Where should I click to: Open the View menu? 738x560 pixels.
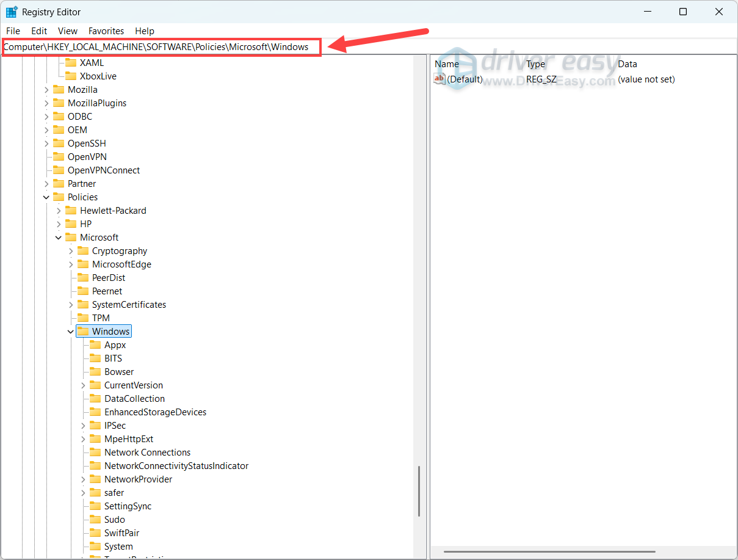[68, 31]
